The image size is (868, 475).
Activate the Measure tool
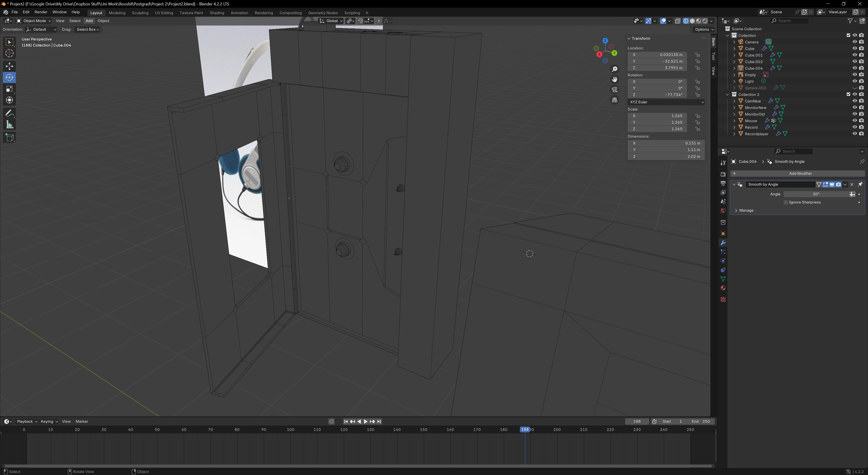9,125
